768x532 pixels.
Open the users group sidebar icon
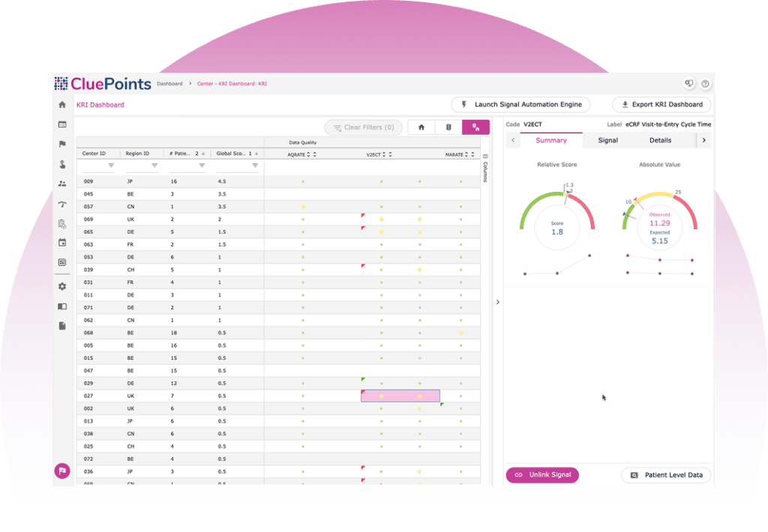pyautogui.click(x=62, y=184)
